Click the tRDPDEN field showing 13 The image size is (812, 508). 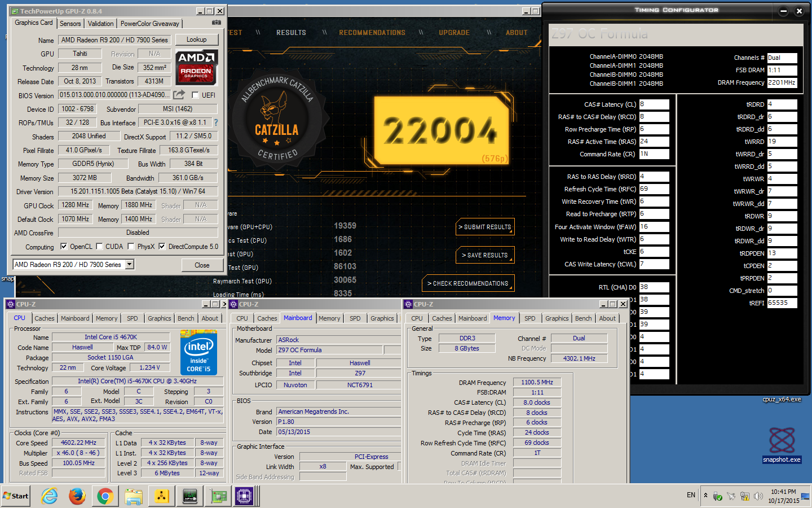tap(782, 253)
